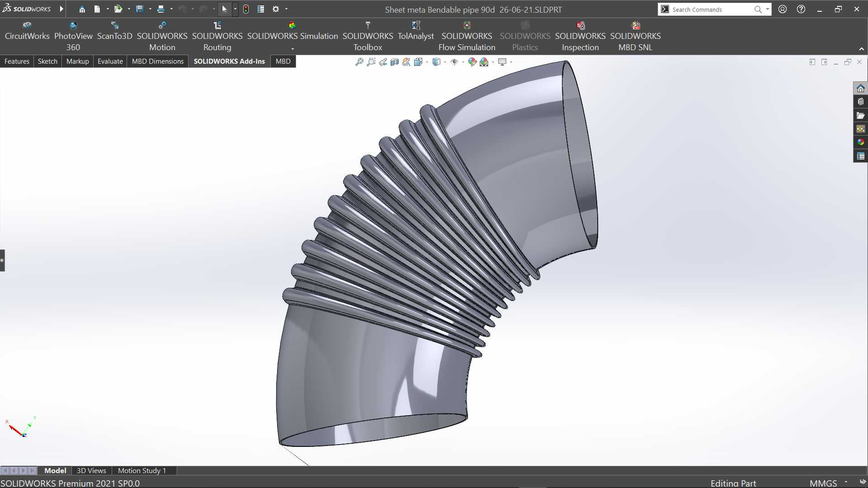Image resolution: width=868 pixels, height=488 pixels.
Task: Open the 3D Views bottom tab
Action: (91, 470)
